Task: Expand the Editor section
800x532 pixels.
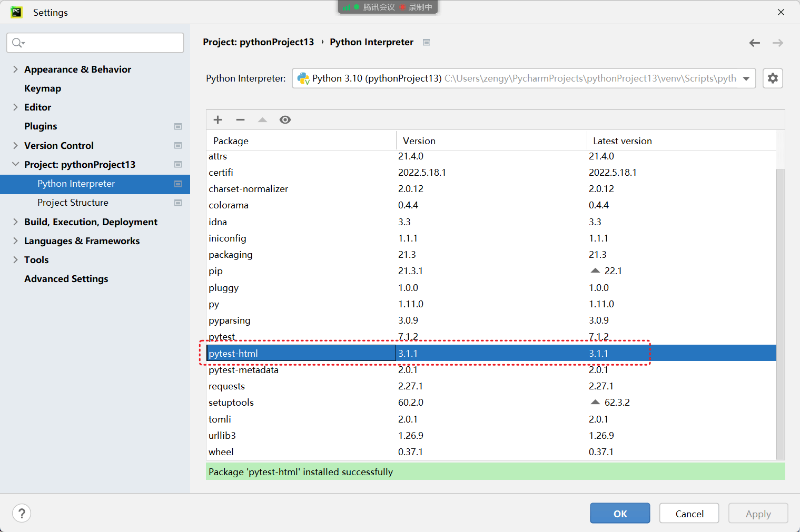Action: [15, 107]
